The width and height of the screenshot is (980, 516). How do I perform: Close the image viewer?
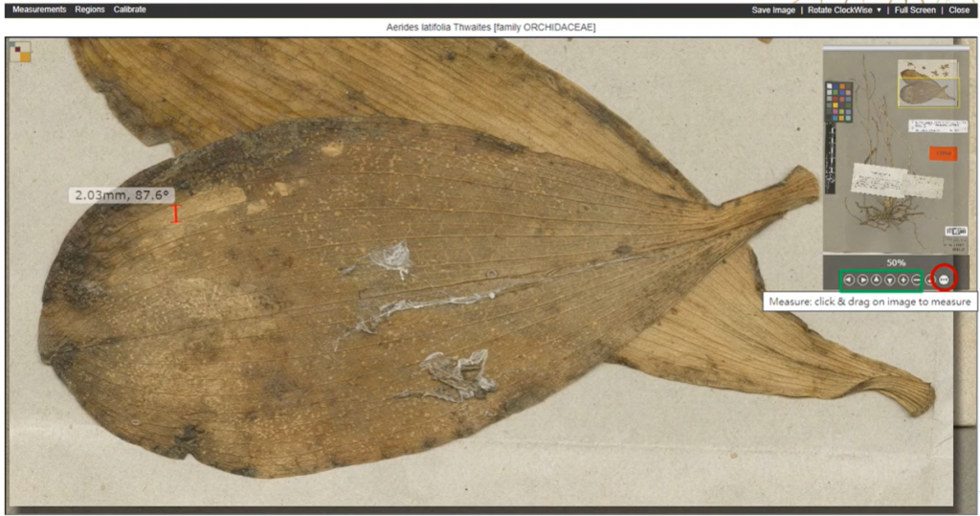coord(958,10)
